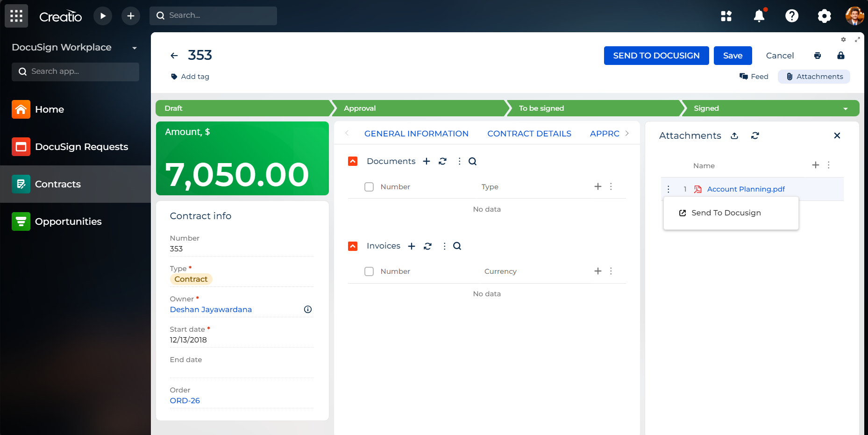Cancel the contract edits
This screenshot has height=435, width=868.
[x=780, y=56]
